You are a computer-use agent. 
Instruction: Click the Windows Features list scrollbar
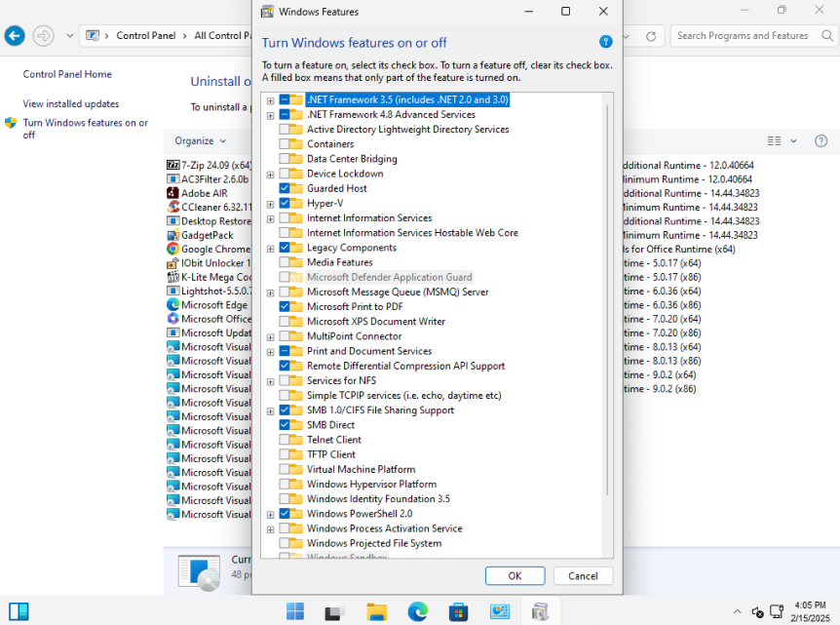(x=607, y=299)
